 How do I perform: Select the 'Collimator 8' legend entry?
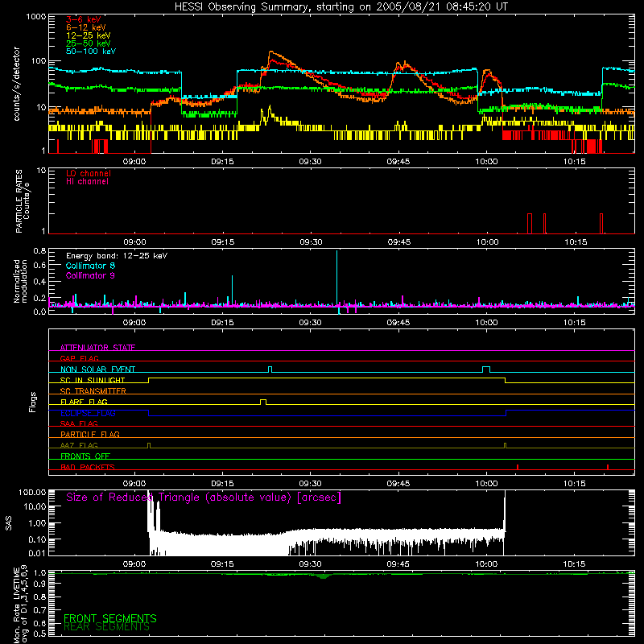click(90, 266)
